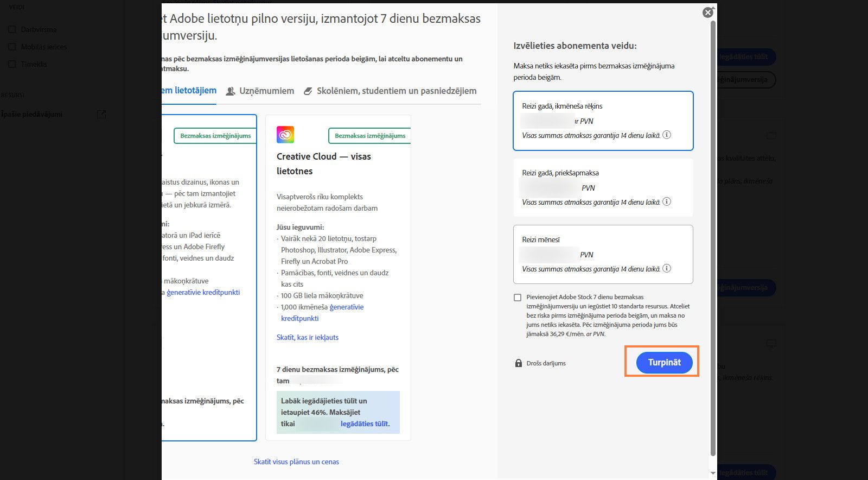Click the 'Creative Cloud — visas lietotnes' heading
Screen dimensions: 868x480
[x=324, y=163]
